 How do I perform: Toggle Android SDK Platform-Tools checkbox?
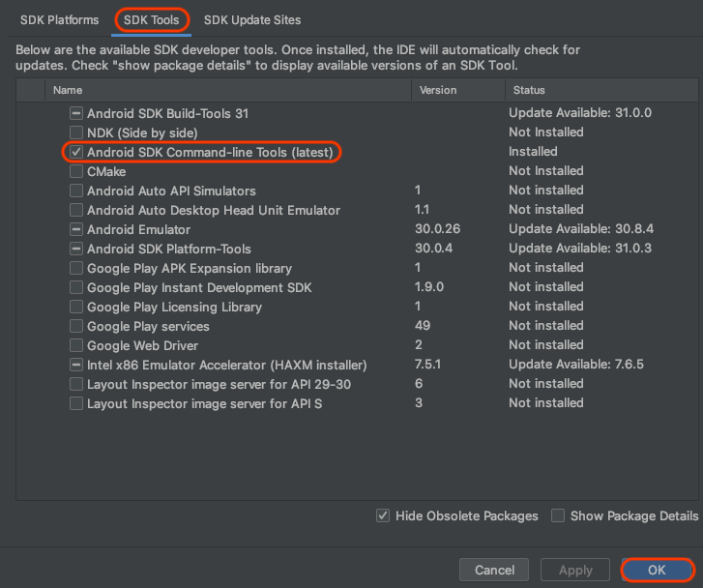tap(76, 249)
